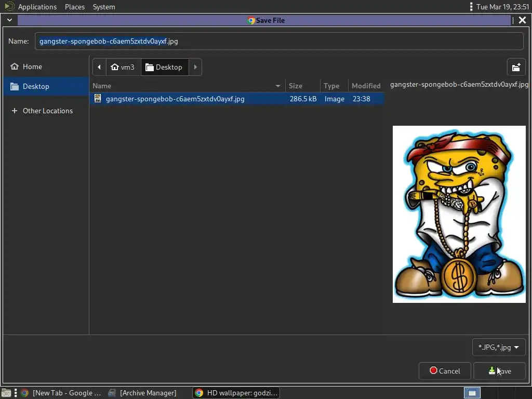532x399 pixels.
Task: Select Desktop folder in path bar
Action: click(x=164, y=67)
